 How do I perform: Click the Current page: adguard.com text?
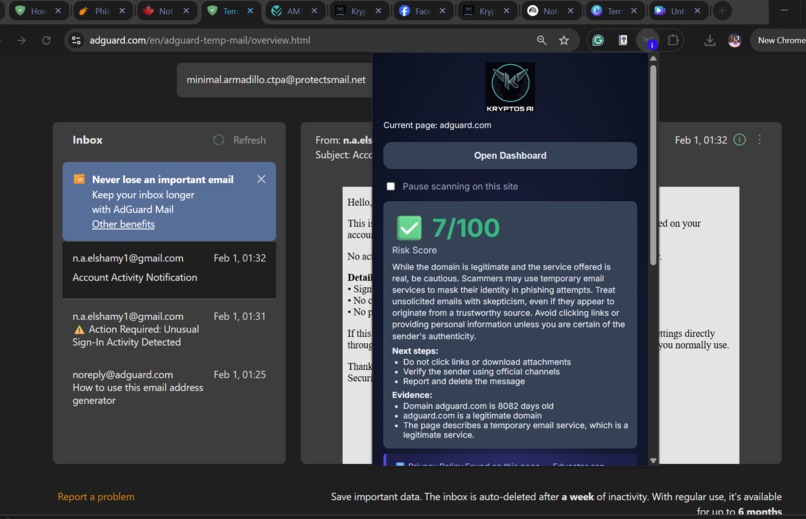[437, 125]
